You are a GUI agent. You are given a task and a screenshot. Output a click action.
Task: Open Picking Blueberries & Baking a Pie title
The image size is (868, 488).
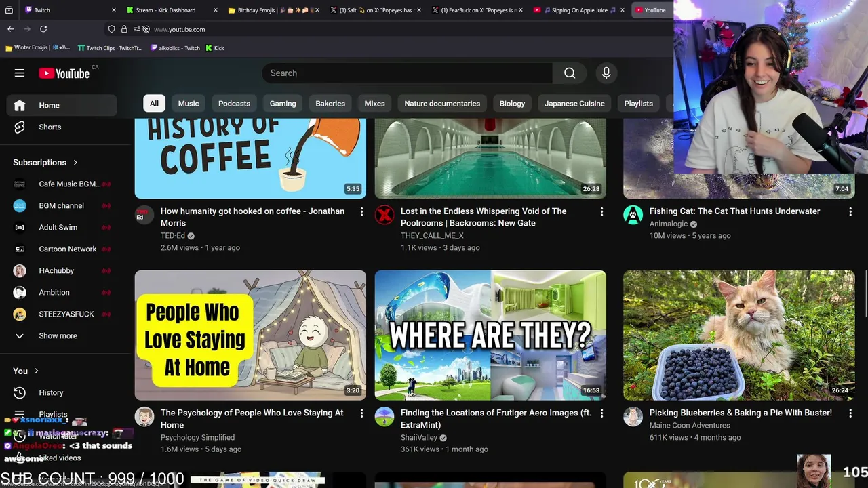point(741,413)
